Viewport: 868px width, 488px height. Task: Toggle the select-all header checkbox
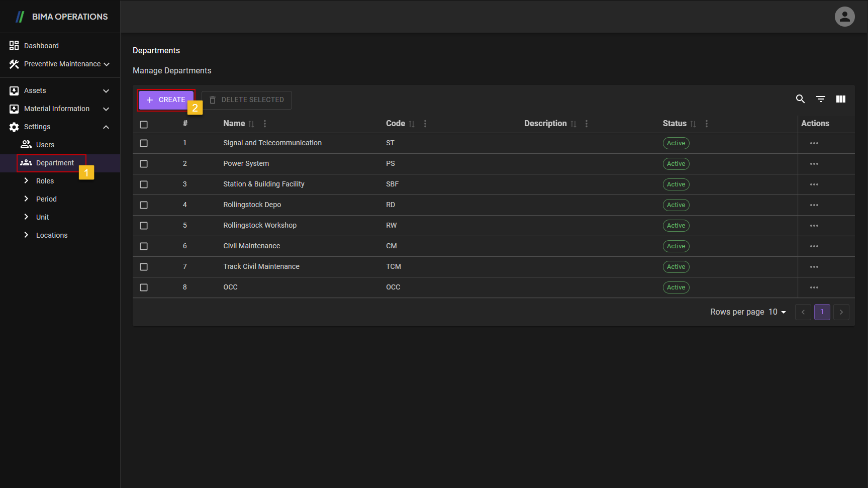point(144,124)
